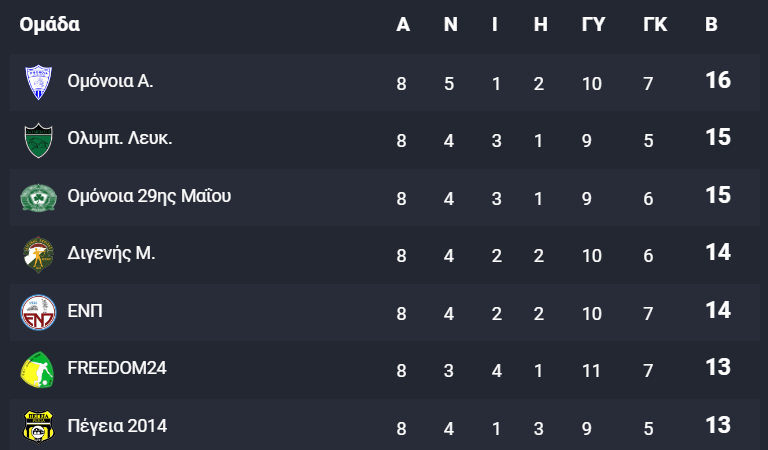Click the Πέγεια 2014 yellow-black crest
Image resolution: width=768 pixels, height=450 pixels.
(x=38, y=427)
